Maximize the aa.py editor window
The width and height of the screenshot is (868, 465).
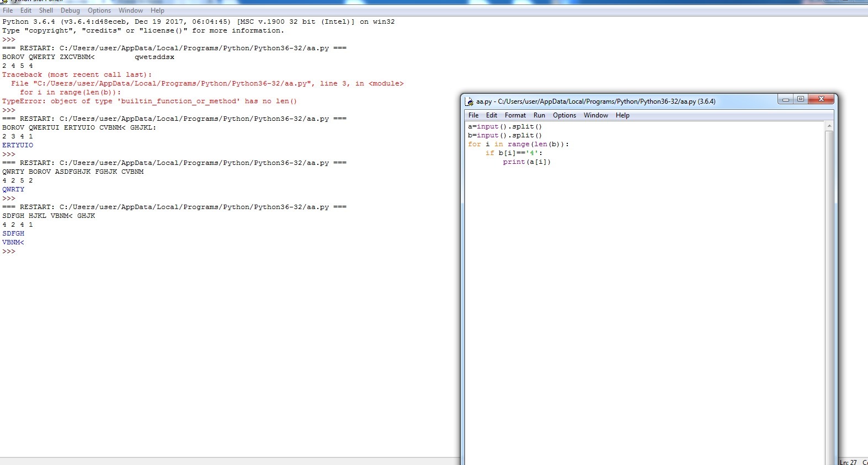tap(801, 99)
